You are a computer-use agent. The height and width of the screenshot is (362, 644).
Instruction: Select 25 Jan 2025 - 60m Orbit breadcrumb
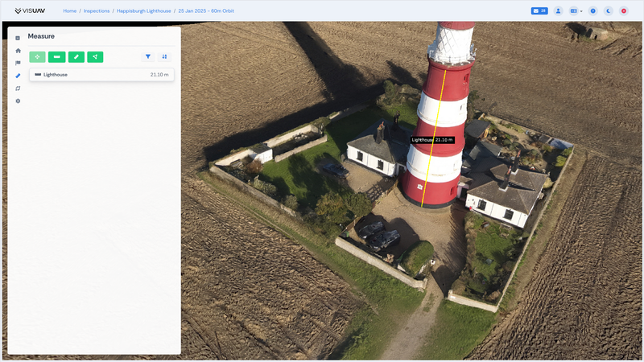pos(206,11)
